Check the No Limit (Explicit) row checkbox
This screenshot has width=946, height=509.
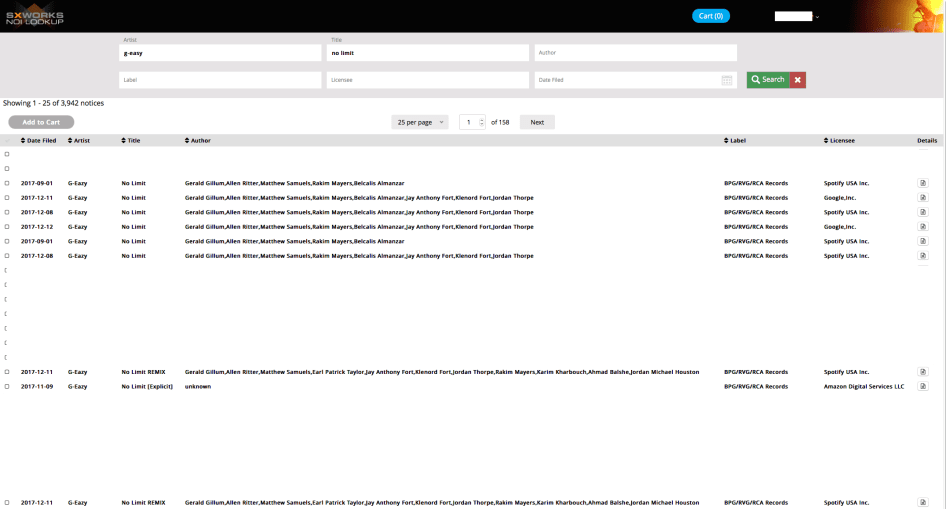pos(7,386)
